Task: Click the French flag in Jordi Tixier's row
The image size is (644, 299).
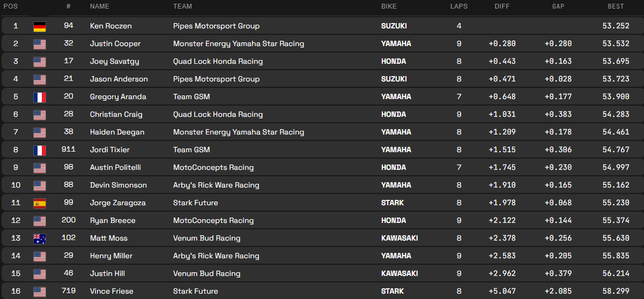Action: [40, 150]
